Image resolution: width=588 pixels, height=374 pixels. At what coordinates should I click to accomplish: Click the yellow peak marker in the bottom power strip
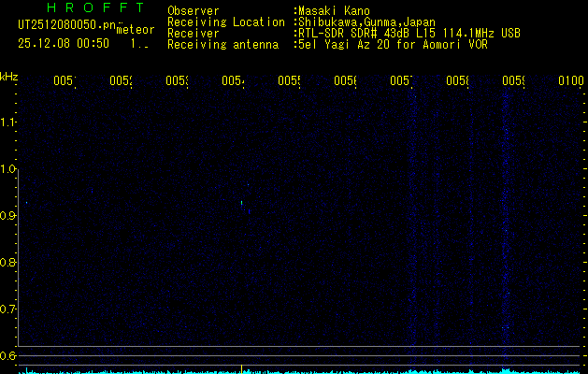(241, 368)
